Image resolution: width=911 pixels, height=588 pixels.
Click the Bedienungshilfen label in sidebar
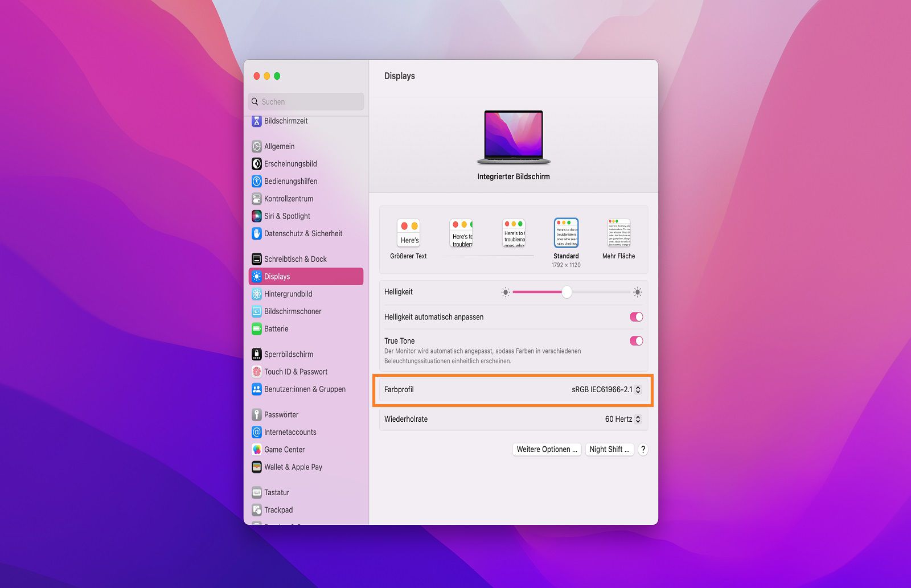(291, 182)
